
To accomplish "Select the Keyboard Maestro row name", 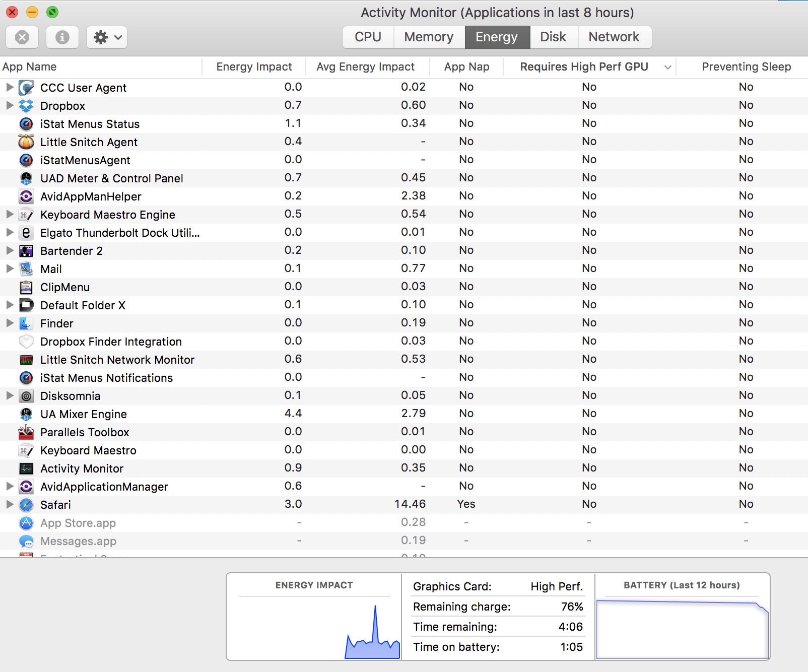I will (x=88, y=450).
